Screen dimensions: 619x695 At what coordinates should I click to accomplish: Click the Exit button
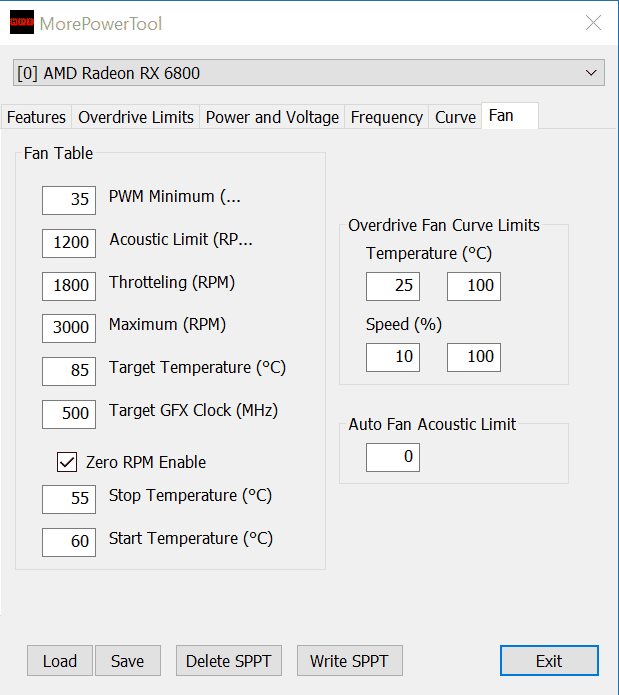[x=549, y=660]
